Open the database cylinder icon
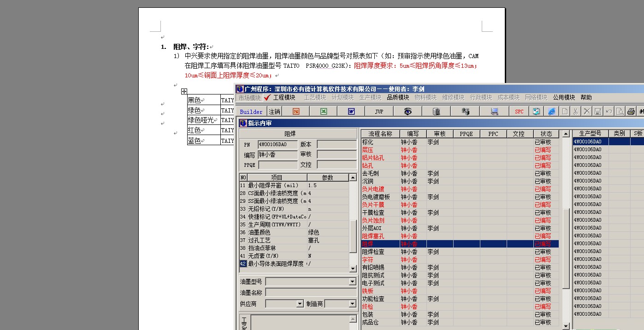 coord(436,112)
